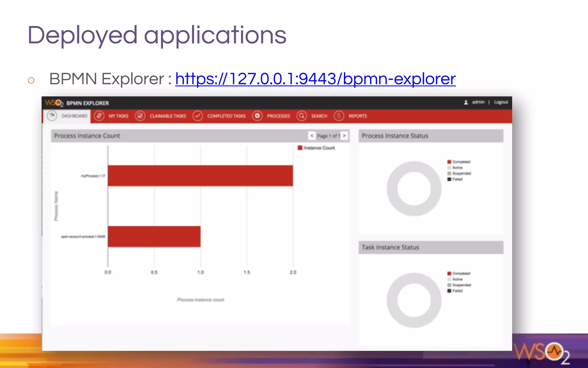
Task: Toggle Failed legend in Task Instance Status
Action: point(455,291)
